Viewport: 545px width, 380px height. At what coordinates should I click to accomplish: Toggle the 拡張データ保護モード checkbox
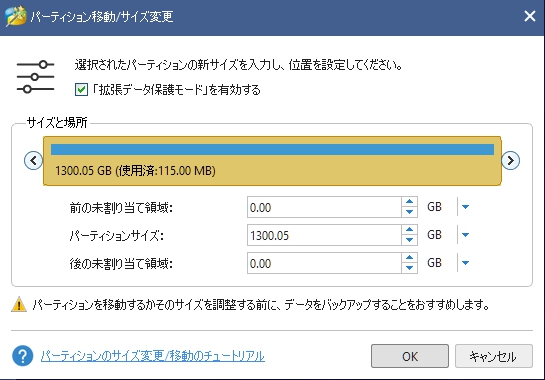[81, 90]
